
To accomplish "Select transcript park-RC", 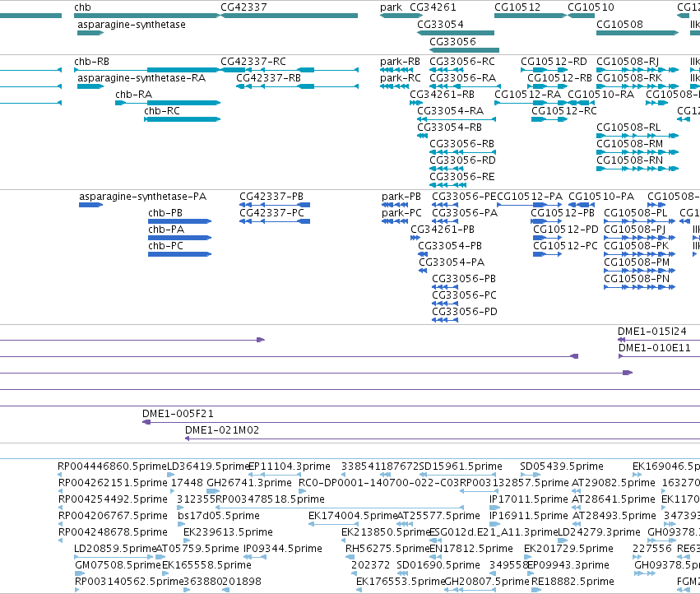I will pyautogui.click(x=400, y=78).
